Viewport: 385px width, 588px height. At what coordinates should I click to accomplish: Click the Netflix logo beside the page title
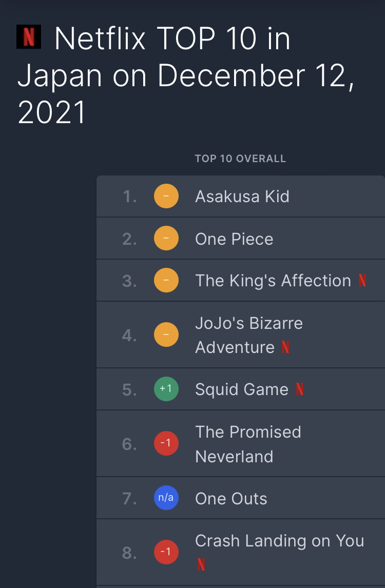tap(29, 37)
